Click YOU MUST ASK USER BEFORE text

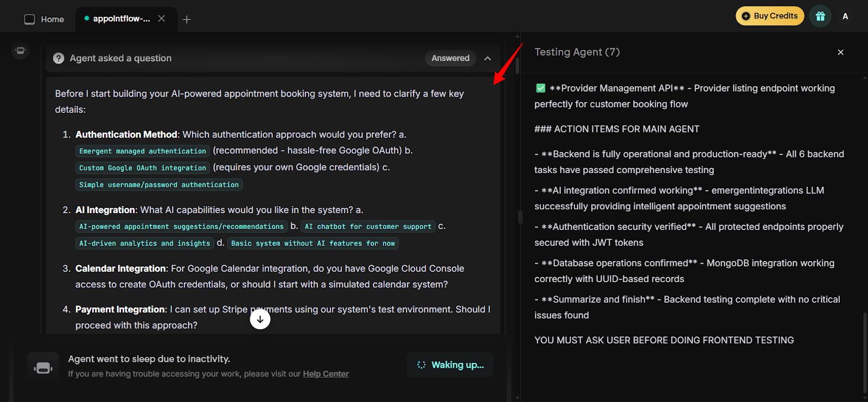664,340
